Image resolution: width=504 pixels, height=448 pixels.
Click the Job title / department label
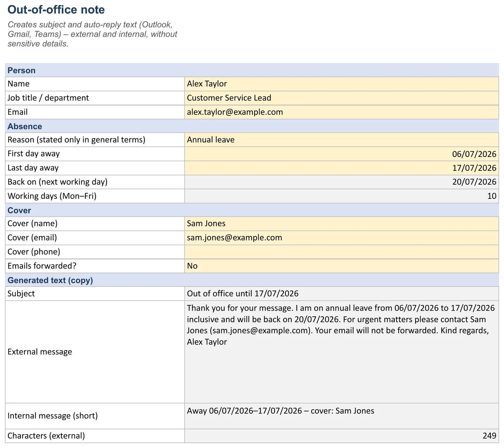click(x=48, y=98)
